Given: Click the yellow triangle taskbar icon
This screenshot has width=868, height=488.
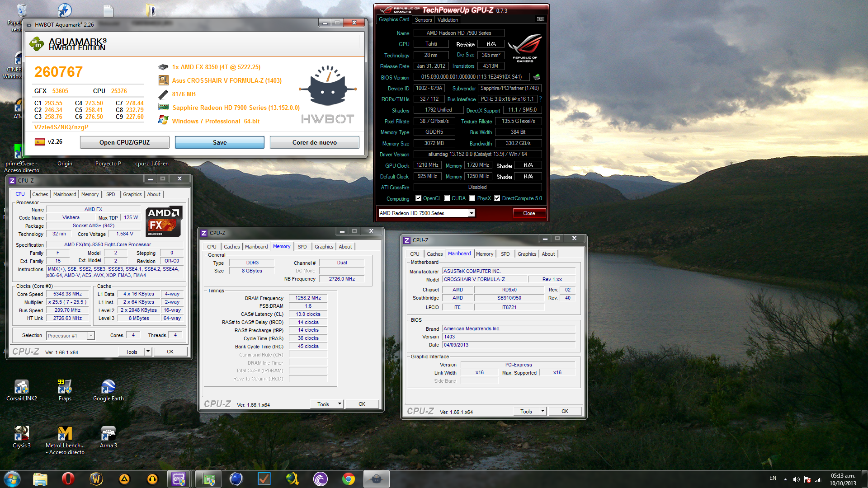Looking at the screenshot, I should (124, 479).
